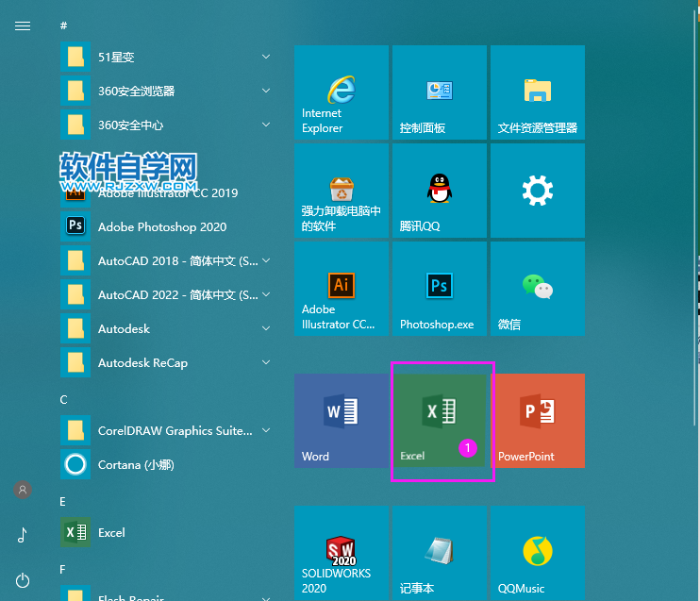Screen dimensions: 700x601
Task: Select the Autodesk ReCap folder entry
Action: tap(166, 362)
